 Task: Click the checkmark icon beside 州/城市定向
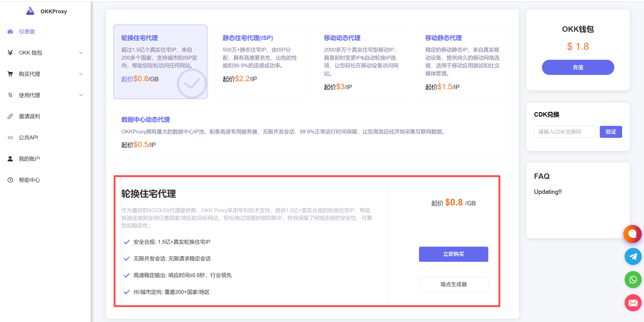pyautogui.click(x=127, y=292)
